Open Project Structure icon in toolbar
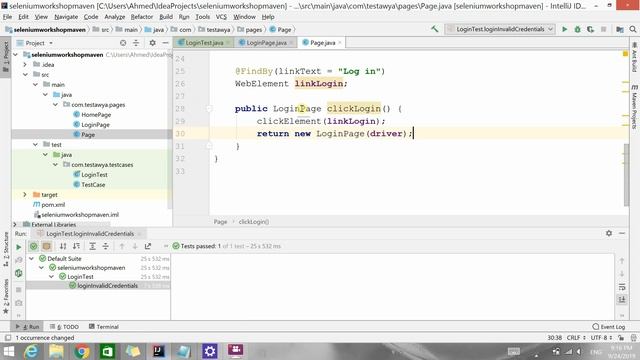 tap(620, 29)
